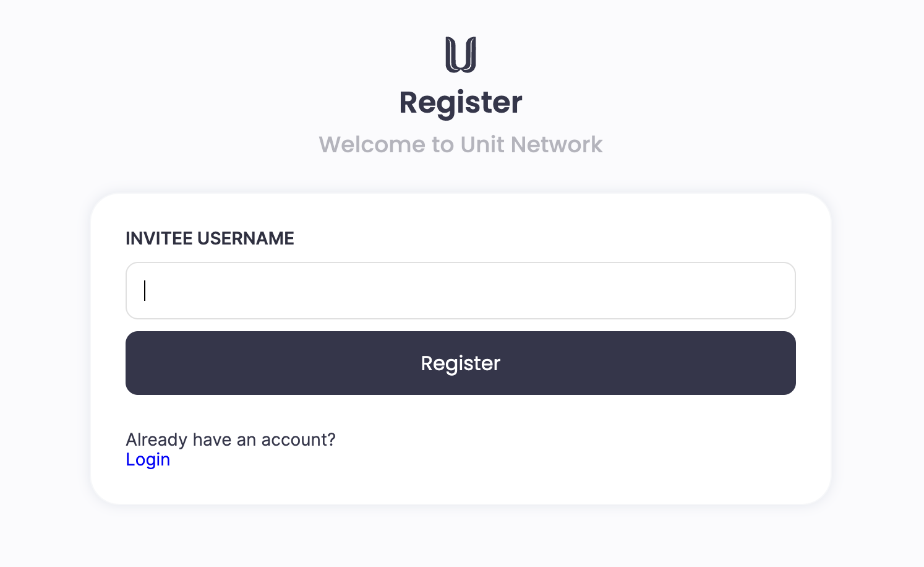Open the Login link
Image resolution: width=924 pixels, height=567 pixels.
click(148, 459)
